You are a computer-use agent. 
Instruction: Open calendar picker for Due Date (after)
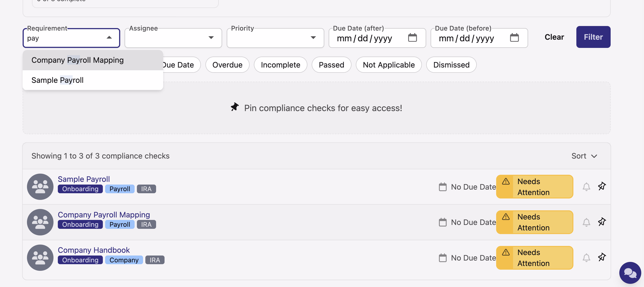point(412,38)
